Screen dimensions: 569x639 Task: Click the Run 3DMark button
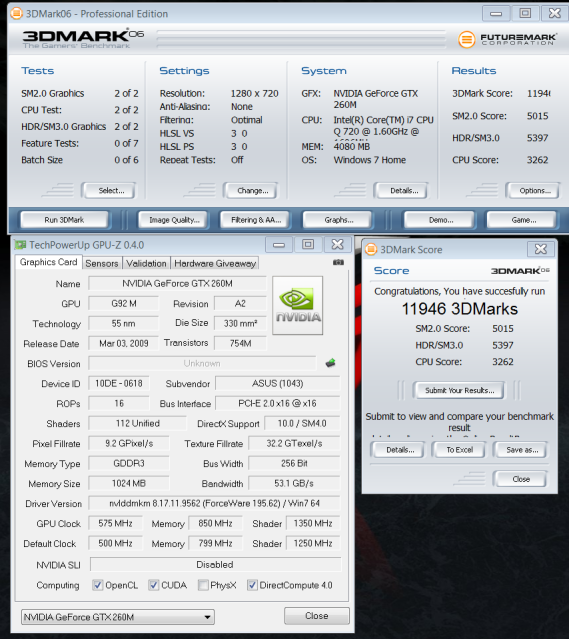(64, 220)
